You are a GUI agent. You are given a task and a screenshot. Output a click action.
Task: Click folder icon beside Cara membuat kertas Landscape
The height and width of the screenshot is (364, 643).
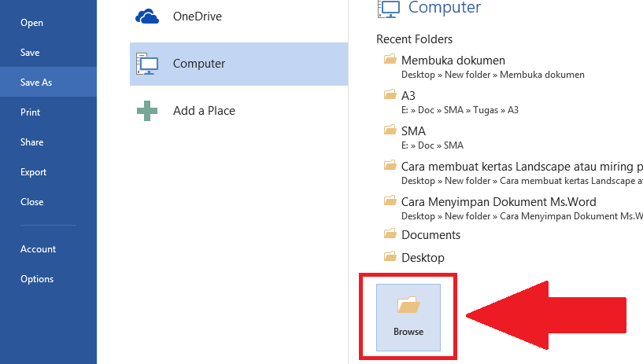[x=390, y=165]
